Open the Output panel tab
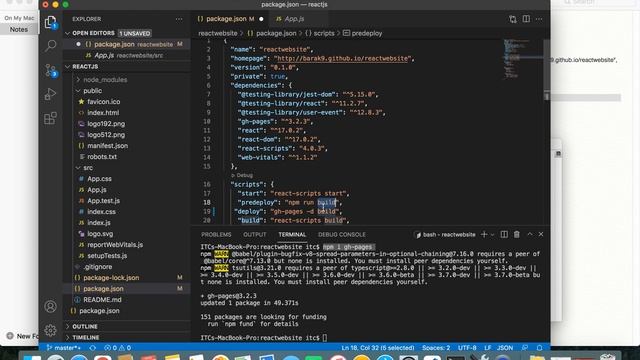 click(254, 235)
